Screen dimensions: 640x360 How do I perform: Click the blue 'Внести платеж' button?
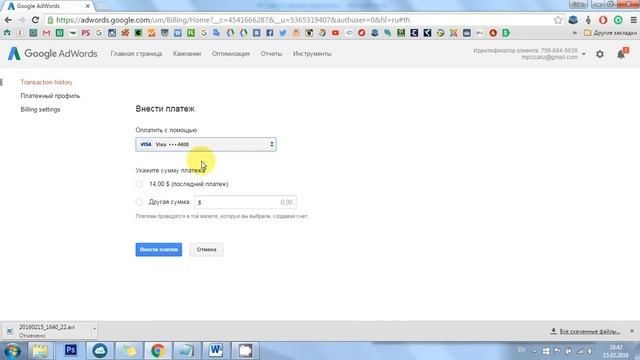tap(159, 249)
